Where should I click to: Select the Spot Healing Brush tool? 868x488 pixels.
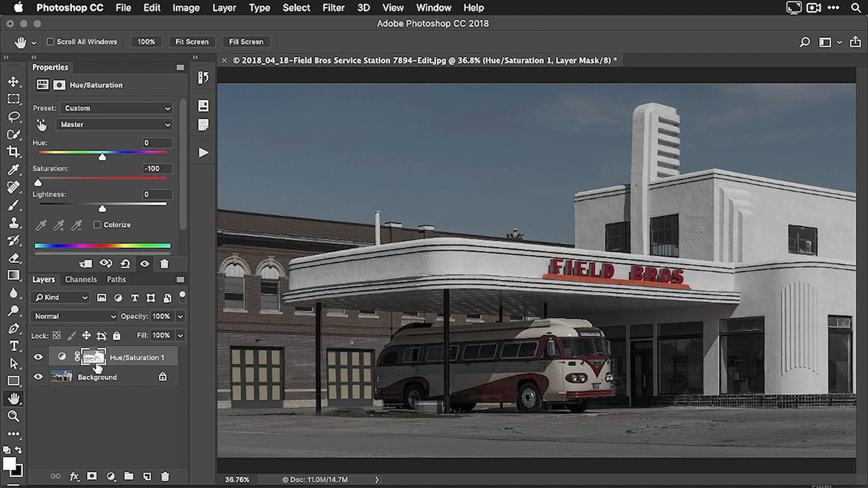tap(14, 187)
